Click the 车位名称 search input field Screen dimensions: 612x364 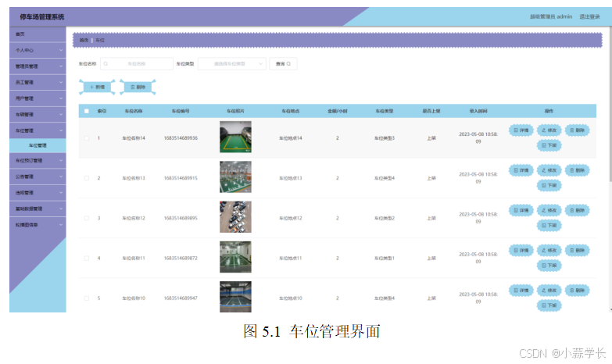click(x=137, y=64)
